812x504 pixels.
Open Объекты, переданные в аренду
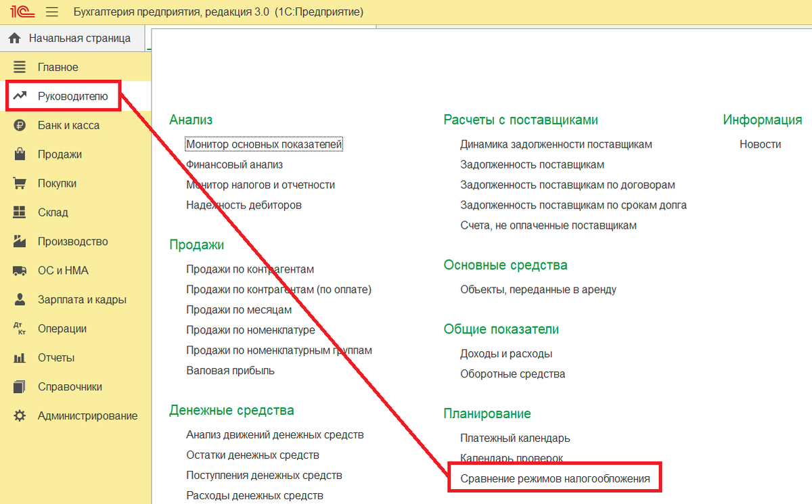coord(538,290)
